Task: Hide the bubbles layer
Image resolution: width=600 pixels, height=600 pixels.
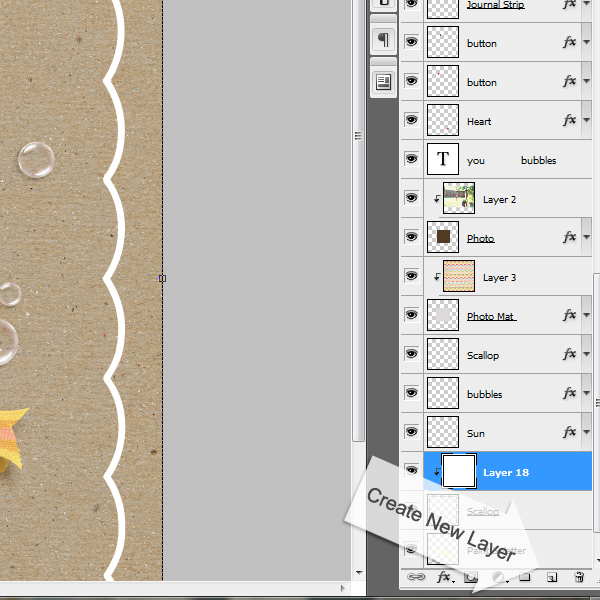Action: pyautogui.click(x=411, y=393)
